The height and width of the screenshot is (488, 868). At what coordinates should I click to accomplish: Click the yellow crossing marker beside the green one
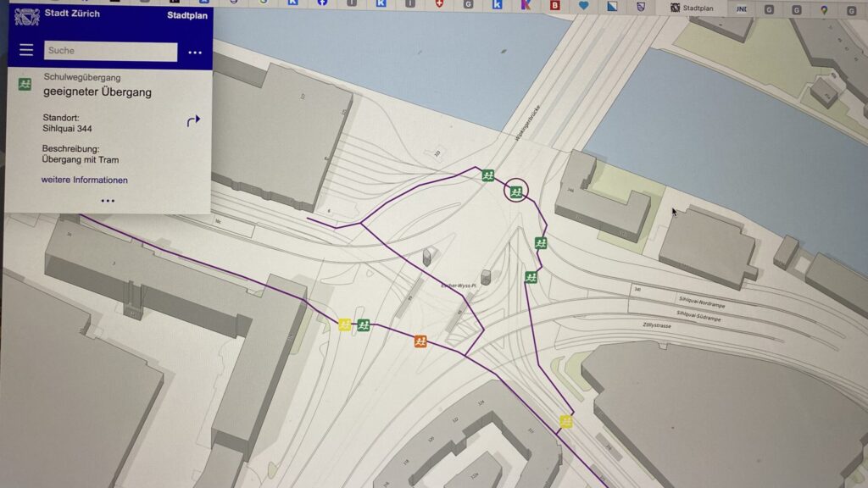coord(345,324)
